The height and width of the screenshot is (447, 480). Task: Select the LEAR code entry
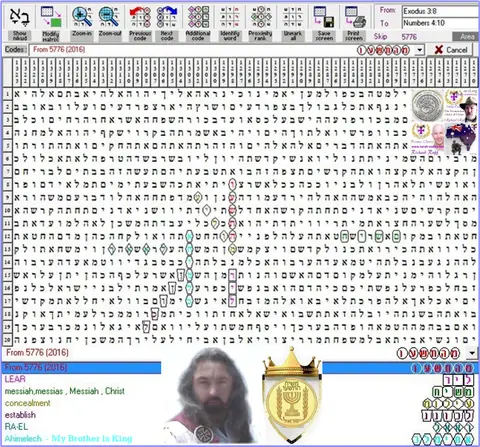(15, 379)
